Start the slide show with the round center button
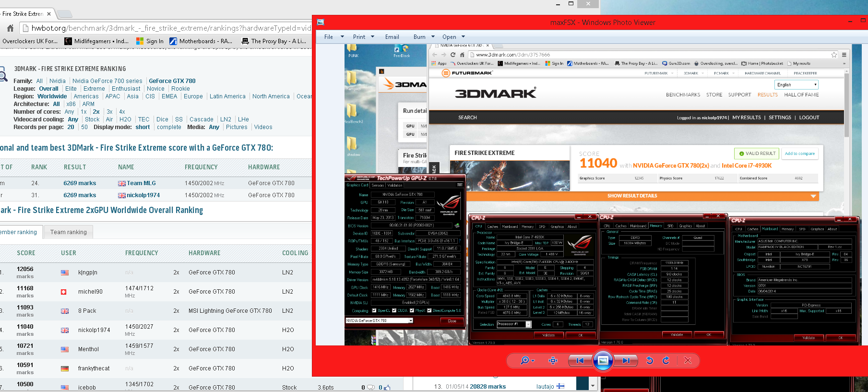The width and height of the screenshot is (868, 392). [603, 360]
